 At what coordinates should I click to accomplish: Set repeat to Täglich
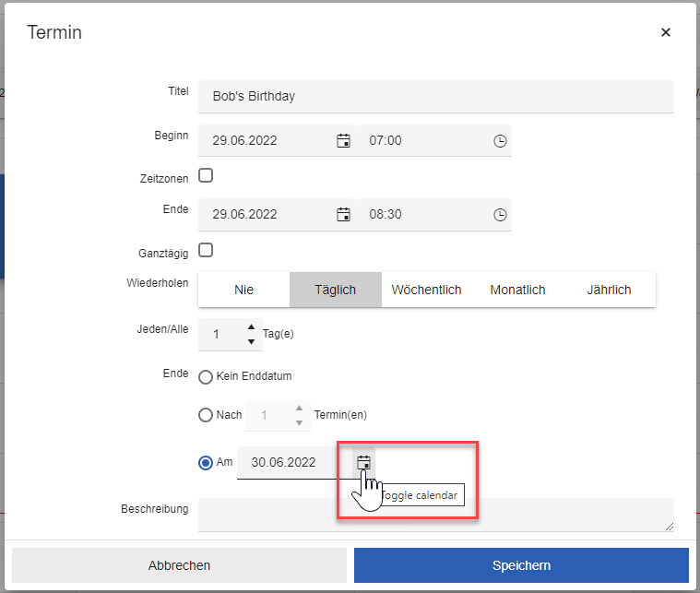click(x=336, y=290)
